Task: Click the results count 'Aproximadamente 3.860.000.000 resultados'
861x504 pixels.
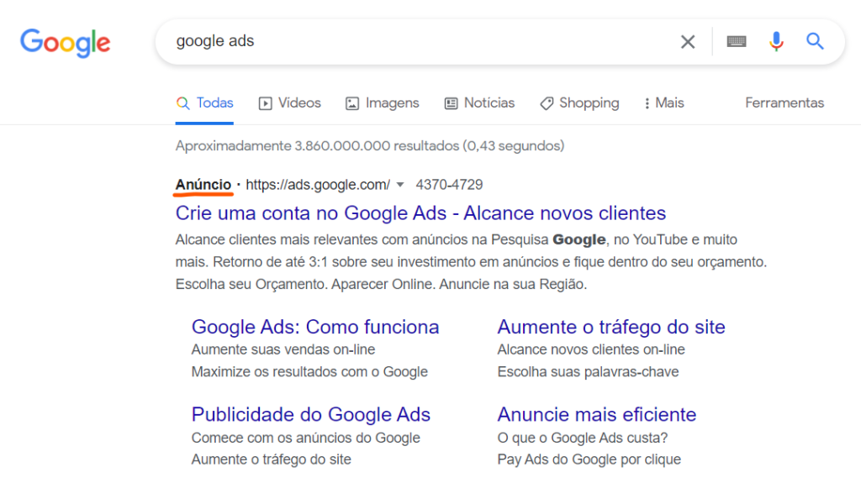Action: coord(317,146)
